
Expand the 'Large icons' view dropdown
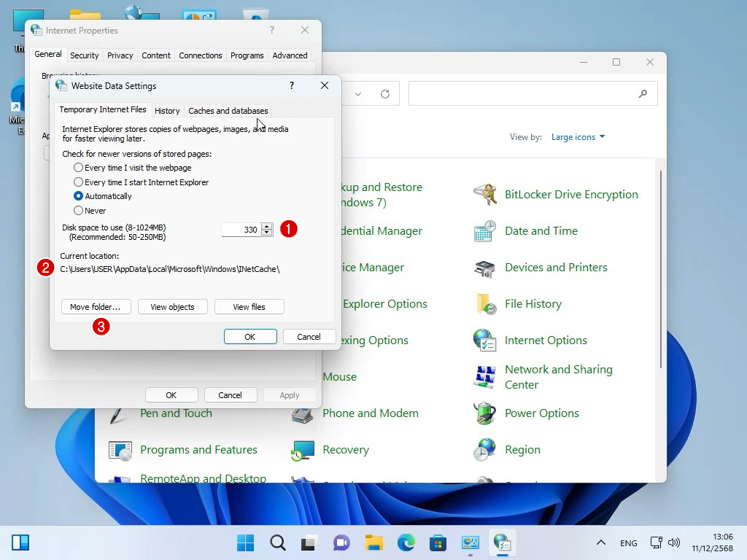[578, 137]
